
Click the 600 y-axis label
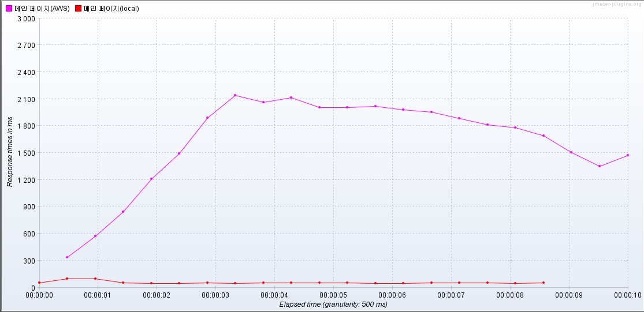29,234
